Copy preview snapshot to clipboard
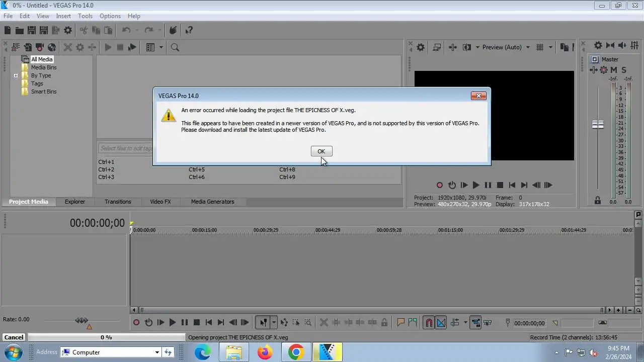The image size is (644, 362). pyautogui.click(x=564, y=47)
